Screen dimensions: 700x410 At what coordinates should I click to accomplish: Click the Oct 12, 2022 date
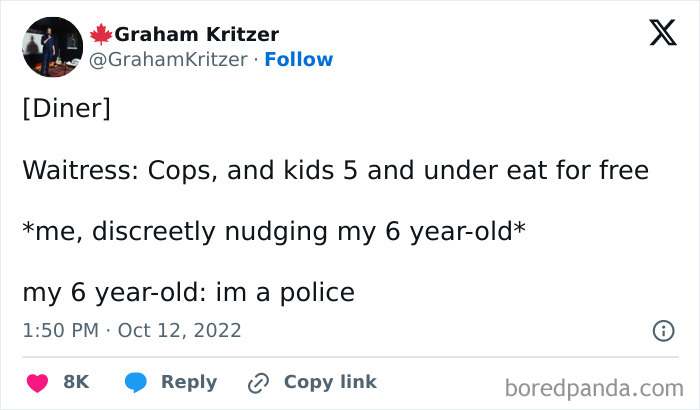click(180, 330)
